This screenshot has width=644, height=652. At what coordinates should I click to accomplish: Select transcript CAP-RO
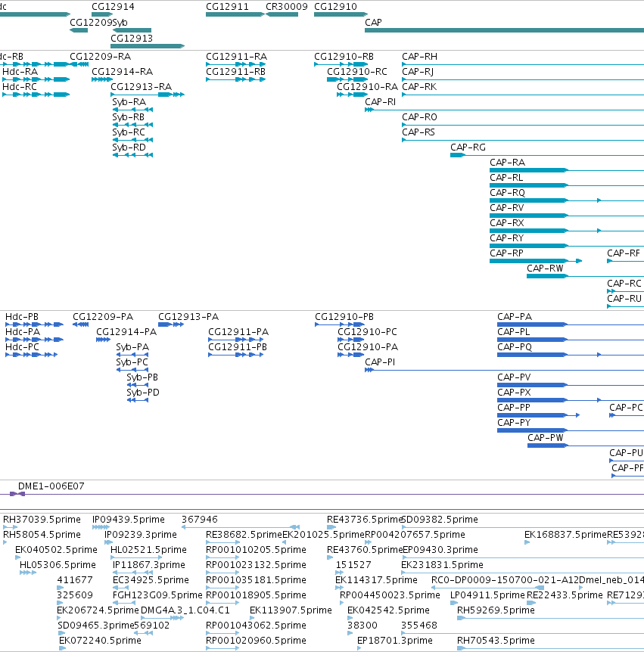[x=523, y=125]
